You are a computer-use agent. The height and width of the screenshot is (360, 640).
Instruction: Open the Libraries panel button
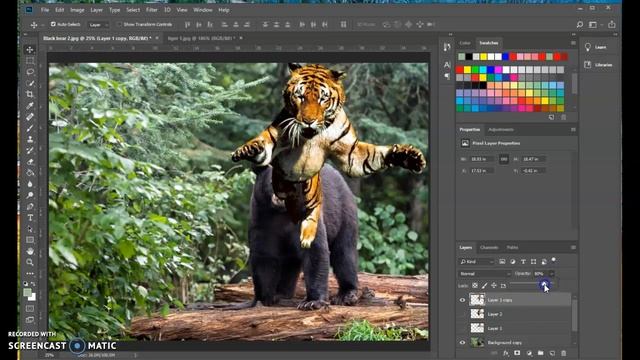[x=599, y=64]
